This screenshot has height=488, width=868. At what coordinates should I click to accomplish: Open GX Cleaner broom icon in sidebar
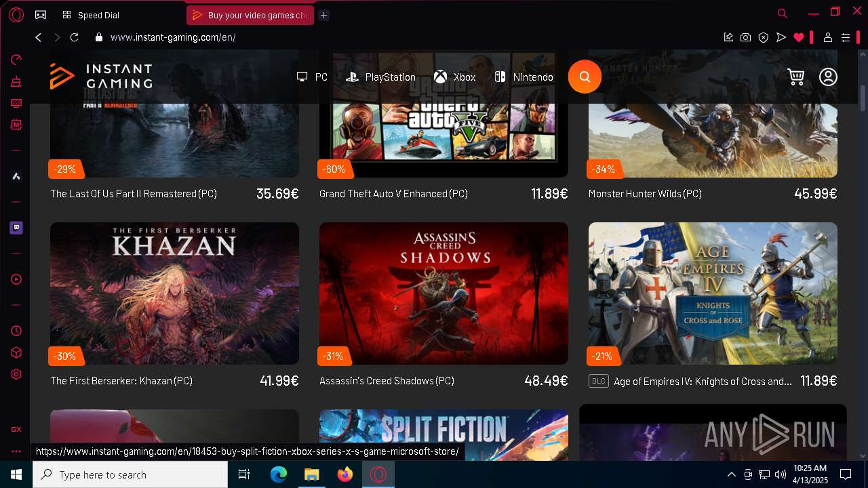(x=16, y=81)
